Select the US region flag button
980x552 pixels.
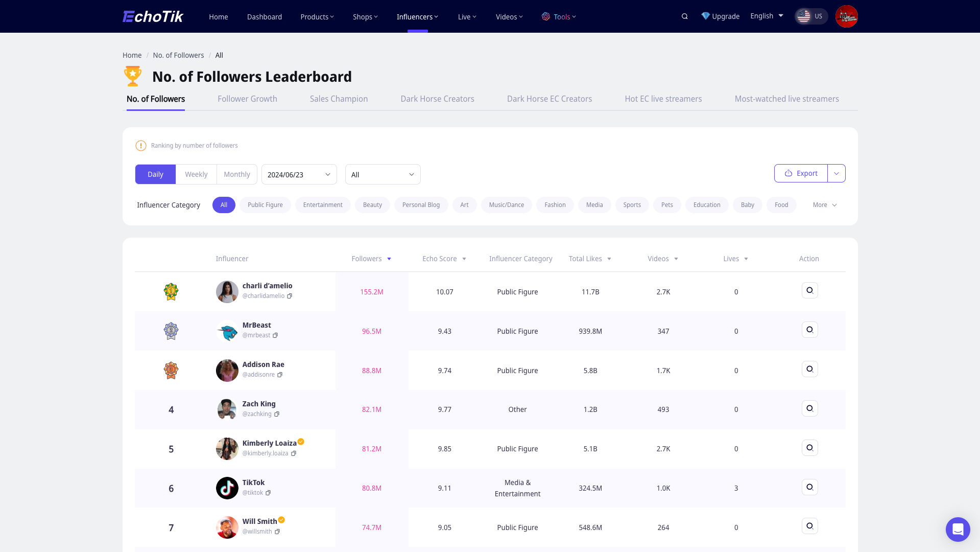[810, 16]
